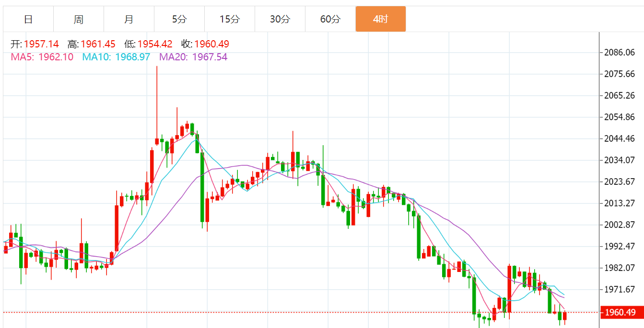Select the 15分 interval tab
The width and height of the screenshot is (644, 328).
230,19
